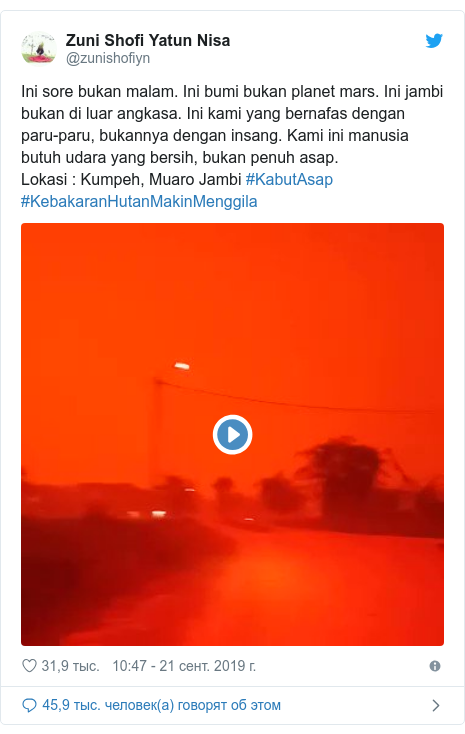
Task: Click the 31,9 тыс. like count
Action: click(x=70, y=666)
